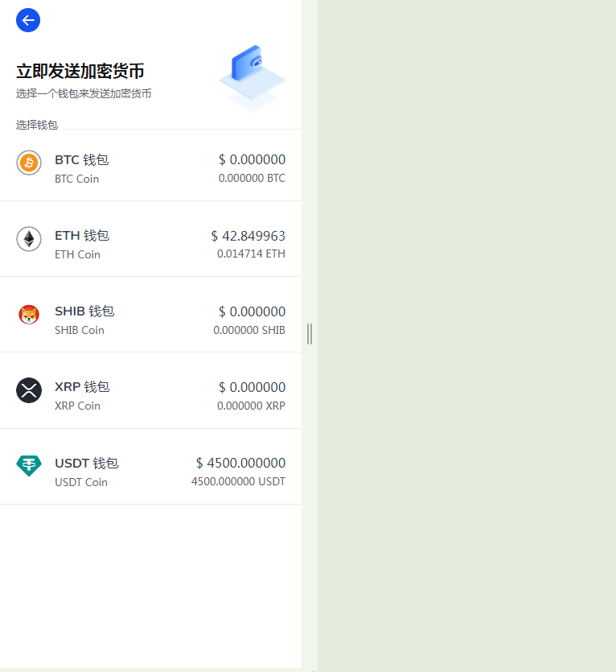Image resolution: width=616 pixels, height=672 pixels.
Task: Click the XRP black circle icon
Action: (29, 390)
